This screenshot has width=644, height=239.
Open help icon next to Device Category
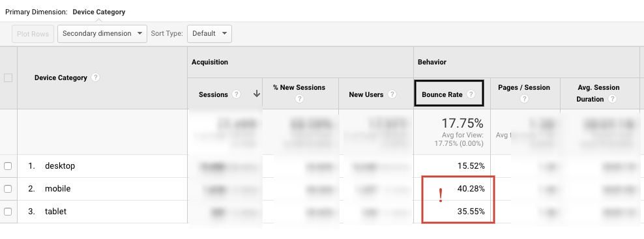[95, 77]
